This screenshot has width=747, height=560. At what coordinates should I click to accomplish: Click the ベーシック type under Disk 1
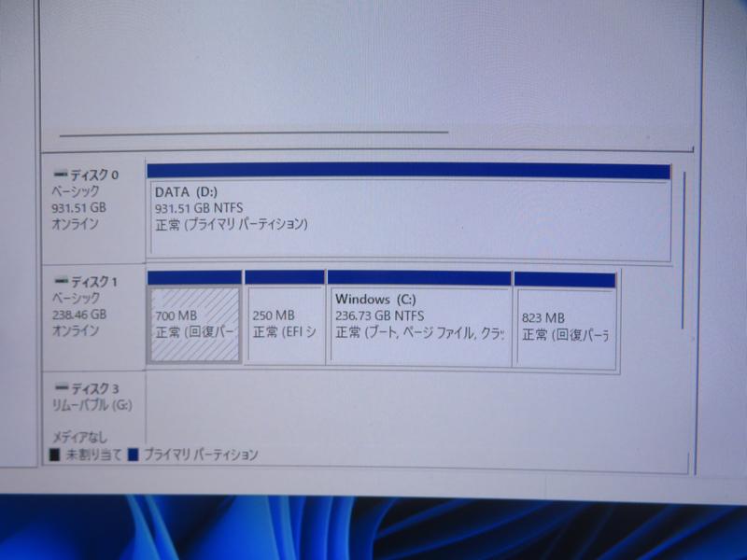[76, 298]
